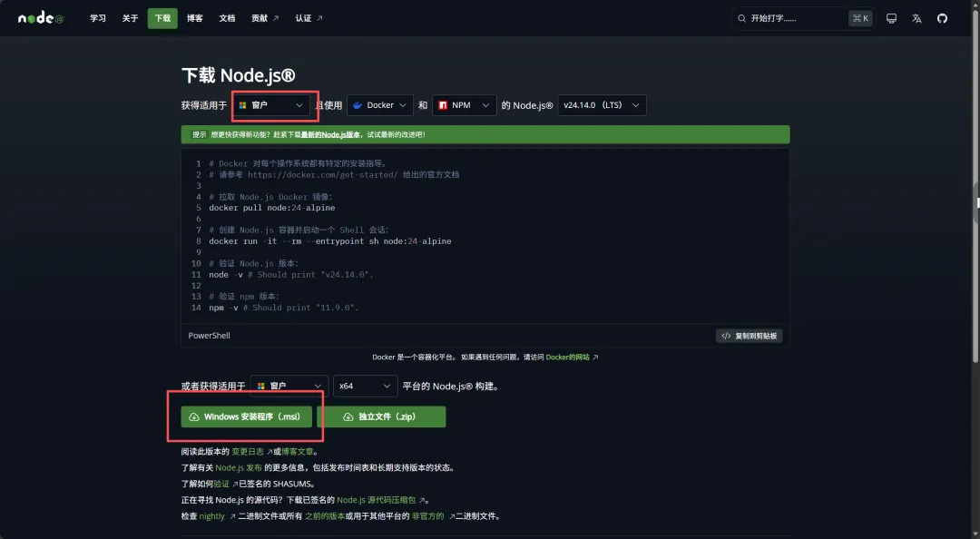Click code line docker pull node:24-alpine
The width and height of the screenshot is (980, 539).
272,208
